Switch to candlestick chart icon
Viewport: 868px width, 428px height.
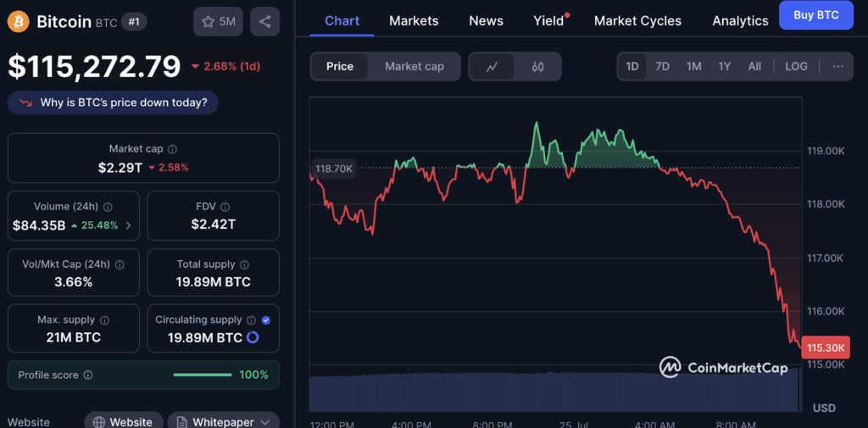click(x=537, y=66)
